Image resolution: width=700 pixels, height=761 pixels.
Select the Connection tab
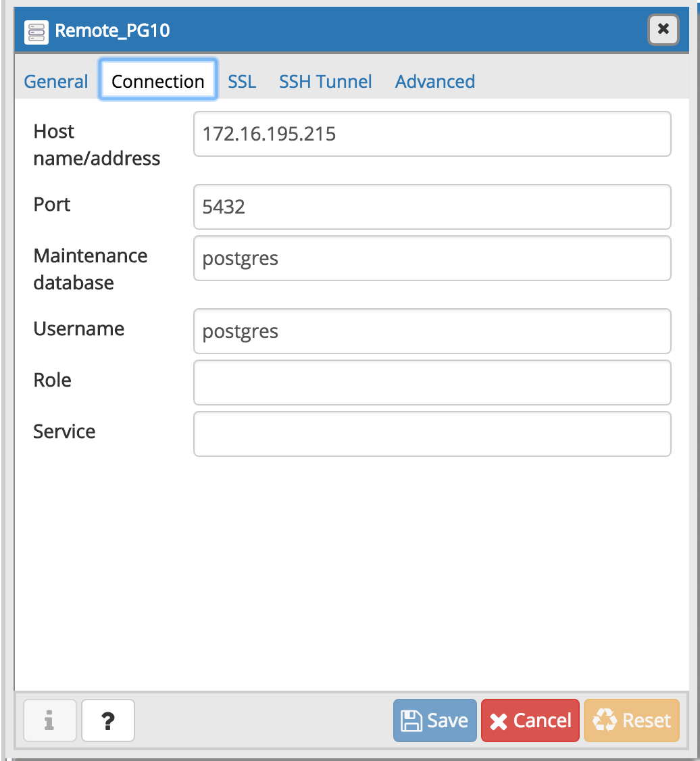(x=158, y=82)
